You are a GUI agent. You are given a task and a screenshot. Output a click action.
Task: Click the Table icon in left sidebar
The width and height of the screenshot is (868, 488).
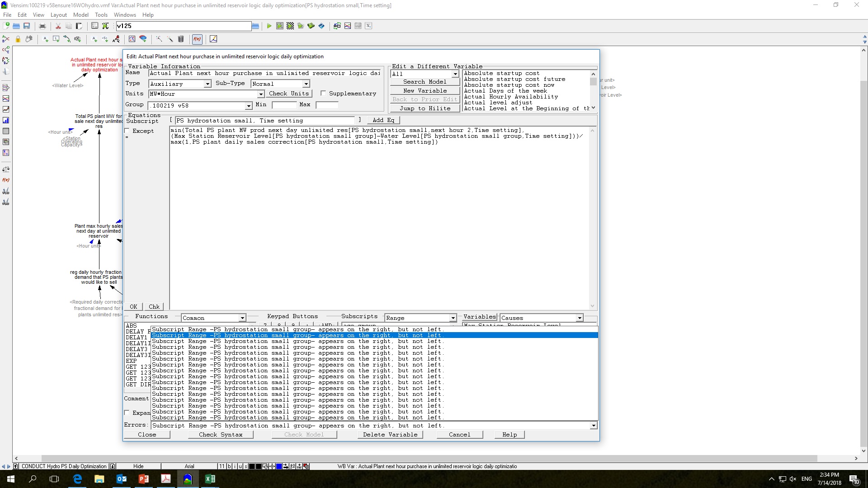(6, 131)
